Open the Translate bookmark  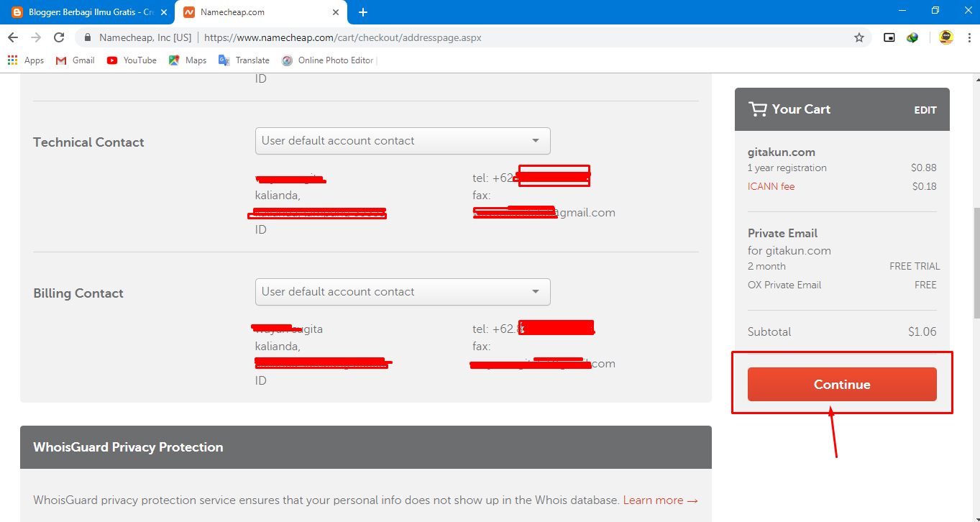click(x=244, y=60)
